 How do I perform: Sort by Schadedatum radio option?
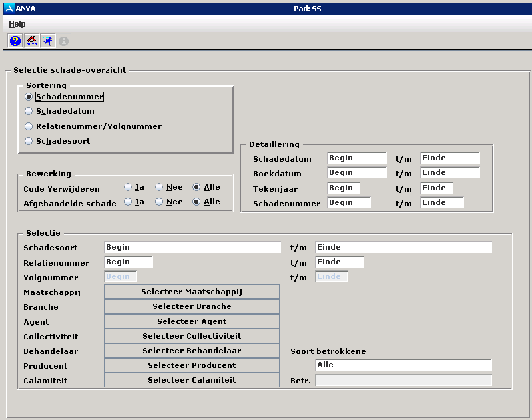coord(29,111)
